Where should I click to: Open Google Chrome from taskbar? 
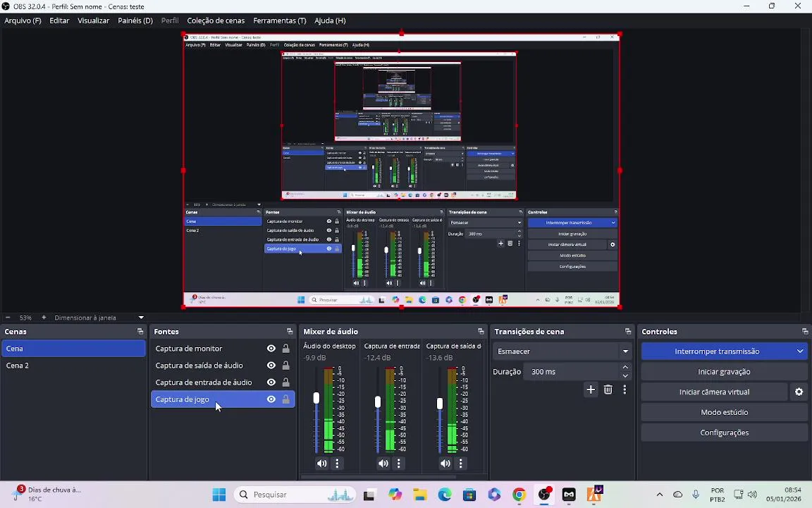[x=519, y=495]
